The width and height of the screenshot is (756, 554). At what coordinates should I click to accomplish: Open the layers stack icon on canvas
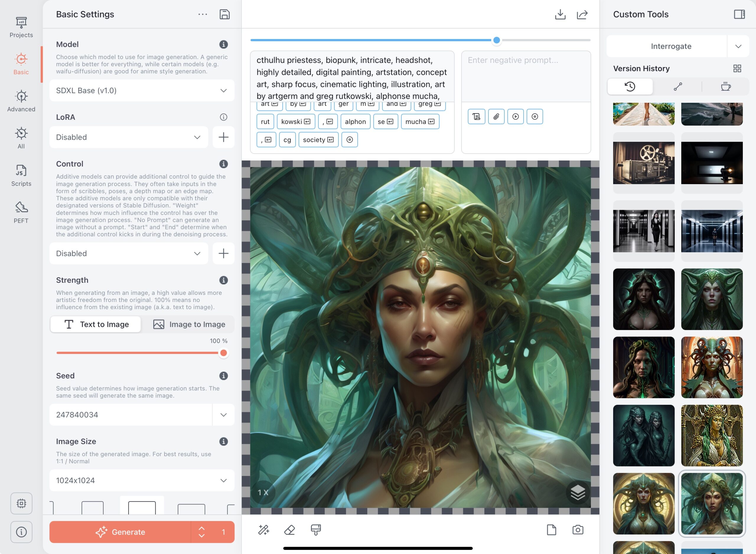tap(578, 492)
